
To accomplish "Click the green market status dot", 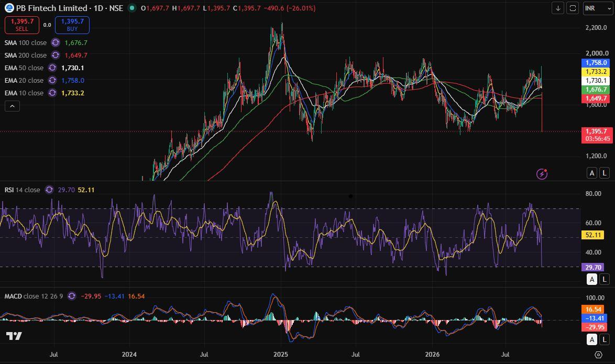I will coord(132,8).
